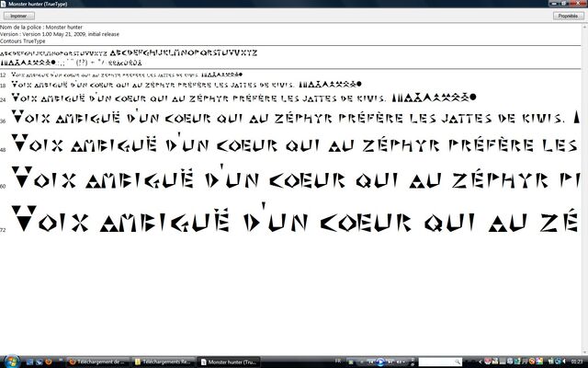Click the size 36 sample text line
Screen dimensions: 588x368
click(296, 117)
